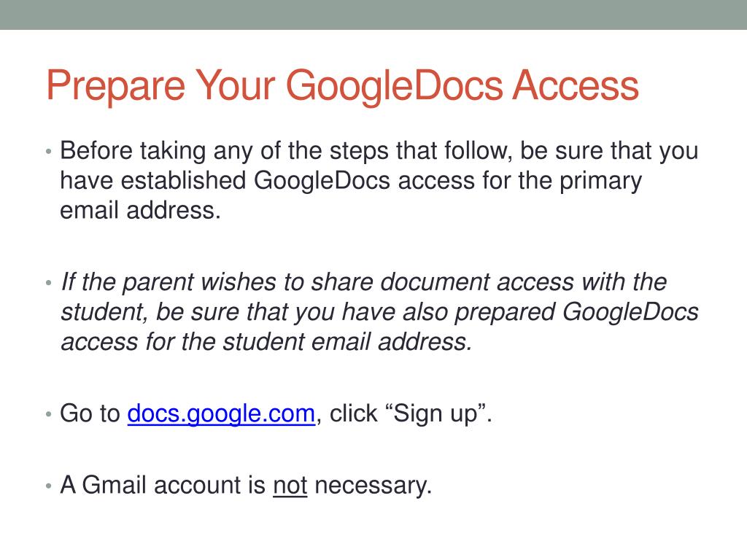
Task: Click the italic paragraph about student email
Action: 379,312
